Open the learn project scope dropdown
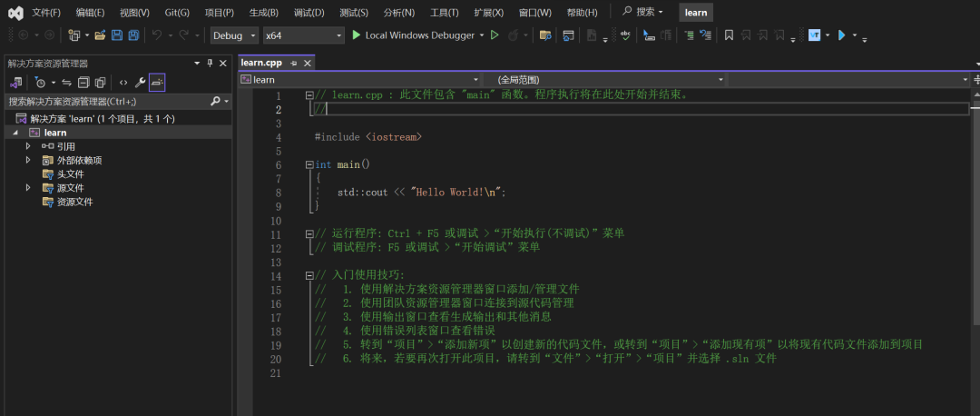980x416 pixels. pyautogui.click(x=360, y=80)
